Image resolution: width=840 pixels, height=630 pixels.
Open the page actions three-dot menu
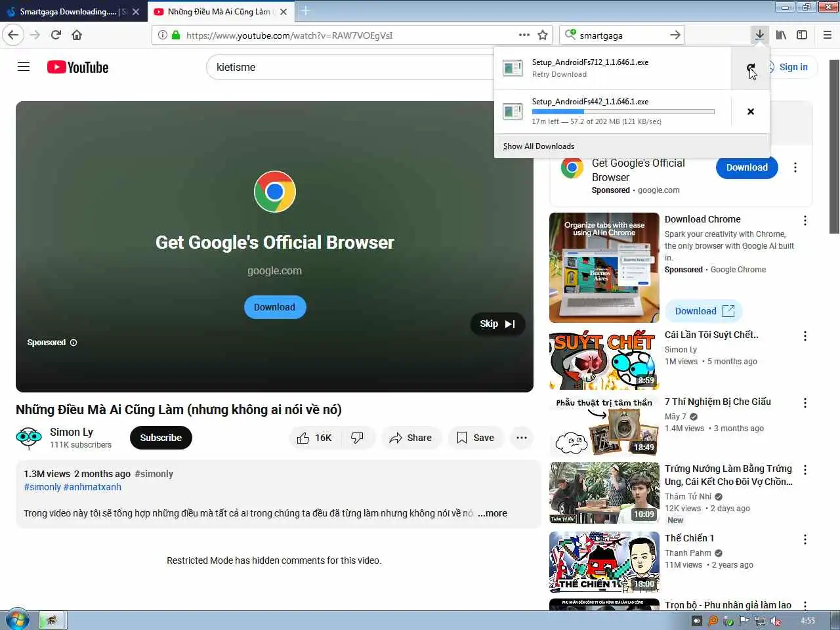pos(524,35)
